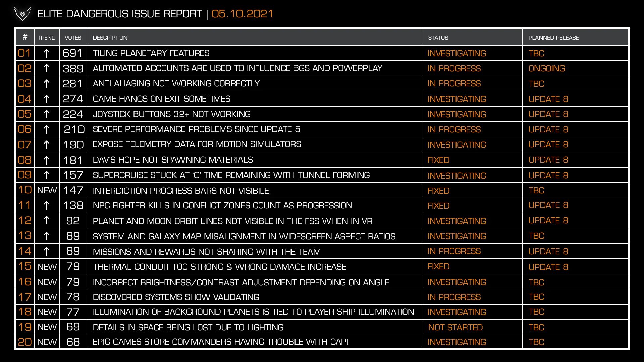Select 'Interdiction progress bars not visibile'

(x=181, y=191)
